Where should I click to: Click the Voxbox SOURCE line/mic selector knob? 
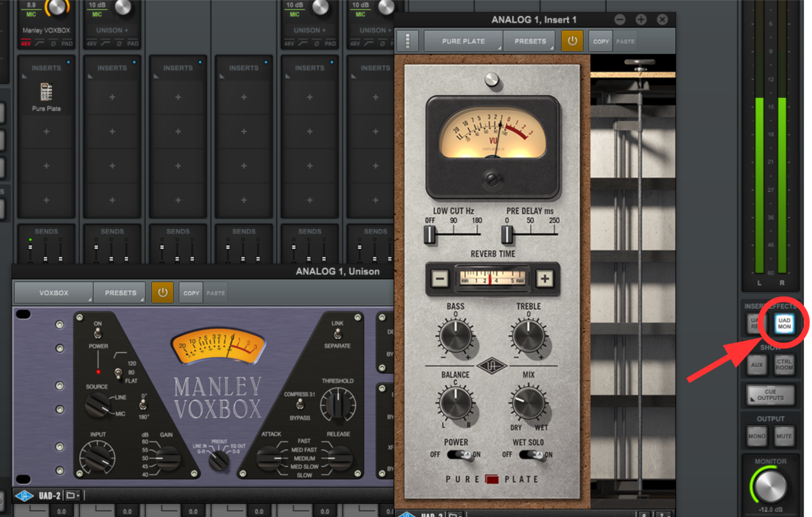97,405
